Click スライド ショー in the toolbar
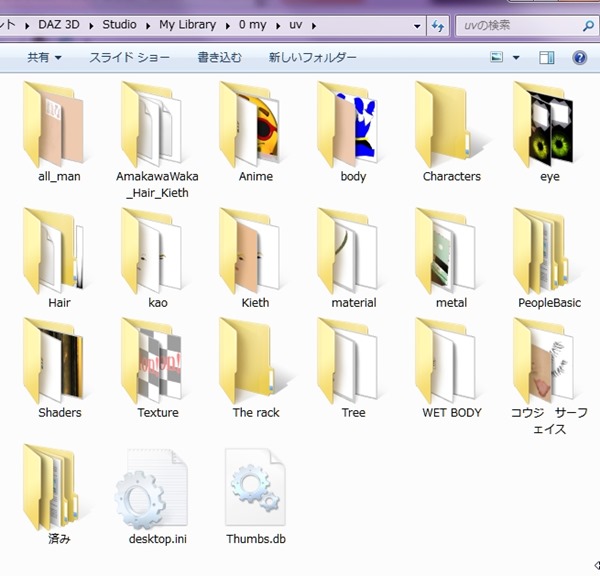The height and width of the screenshot is (576, 600). pyautogui.click(x=130, y=58)
